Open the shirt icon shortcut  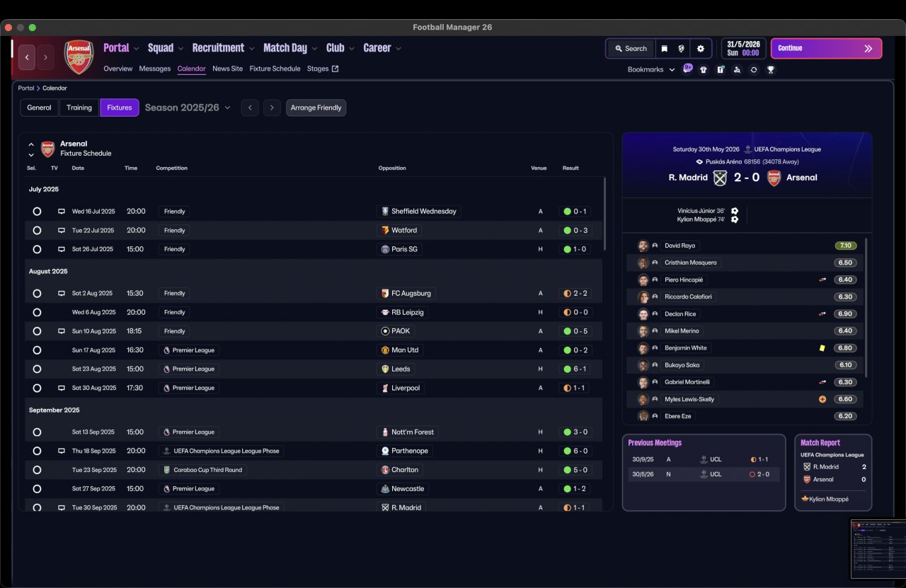pos(704,69)
